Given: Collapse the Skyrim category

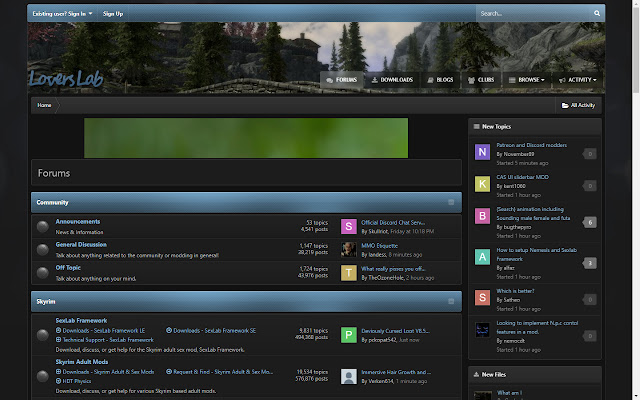Looking at the screenshot, I should (x=451, y=301).
